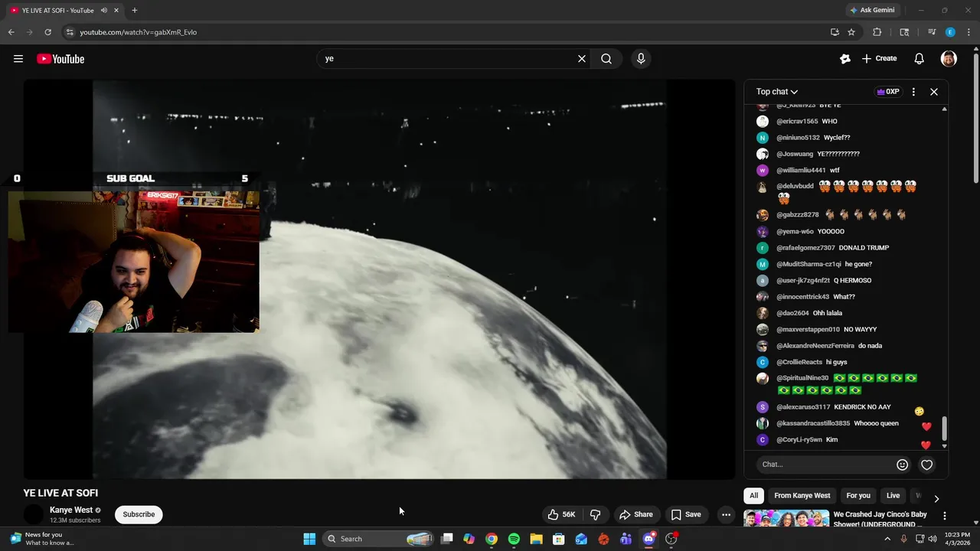Go back to previous page

(11, 32)
